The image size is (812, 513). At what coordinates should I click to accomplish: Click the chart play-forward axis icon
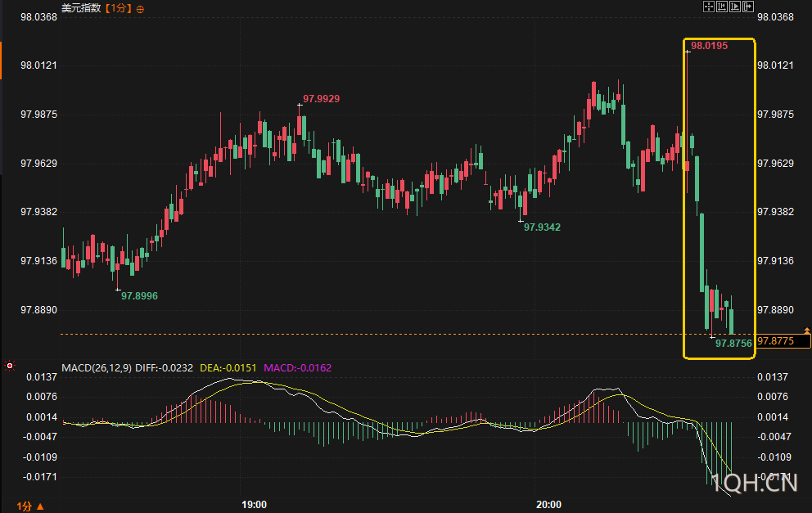[x=735, y=7]
